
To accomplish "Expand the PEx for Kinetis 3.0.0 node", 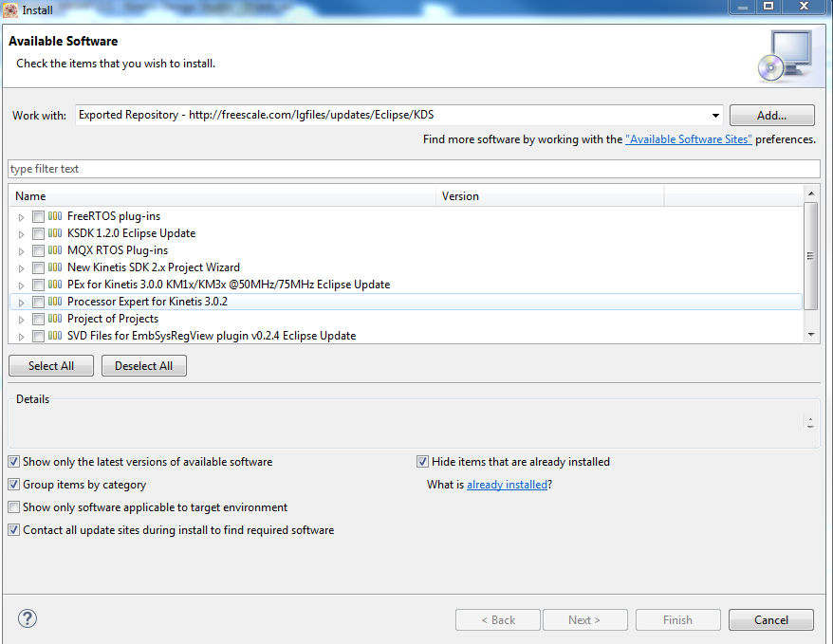I will tap(21, 285).
